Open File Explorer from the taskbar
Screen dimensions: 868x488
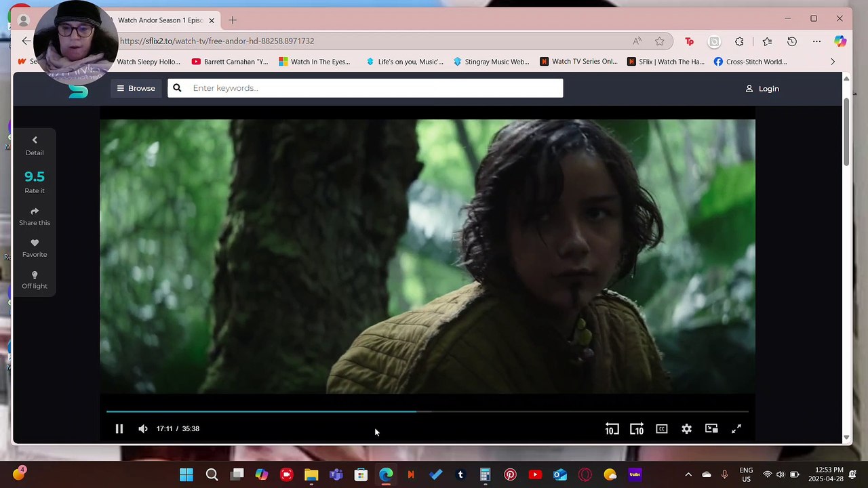311,474
